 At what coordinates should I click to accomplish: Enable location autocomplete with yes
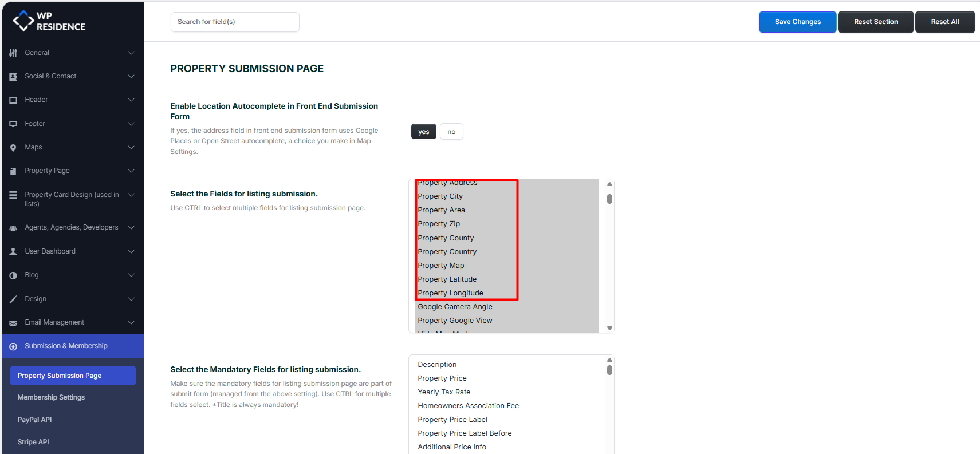tap(423, 132)
